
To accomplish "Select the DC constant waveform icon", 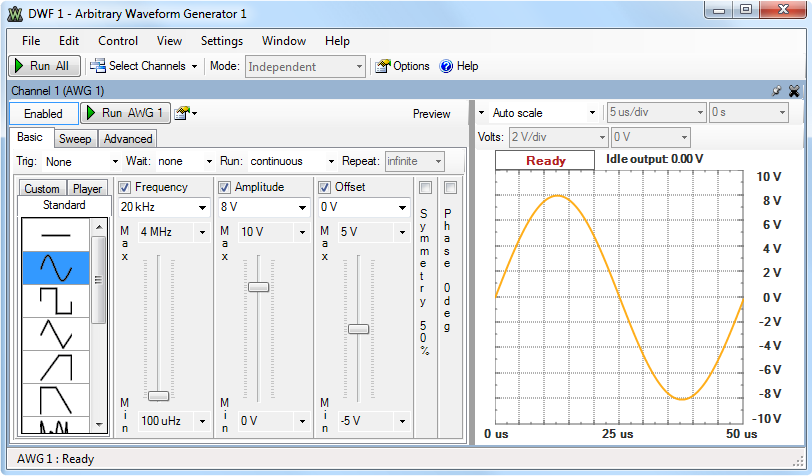I will point(55,235).
